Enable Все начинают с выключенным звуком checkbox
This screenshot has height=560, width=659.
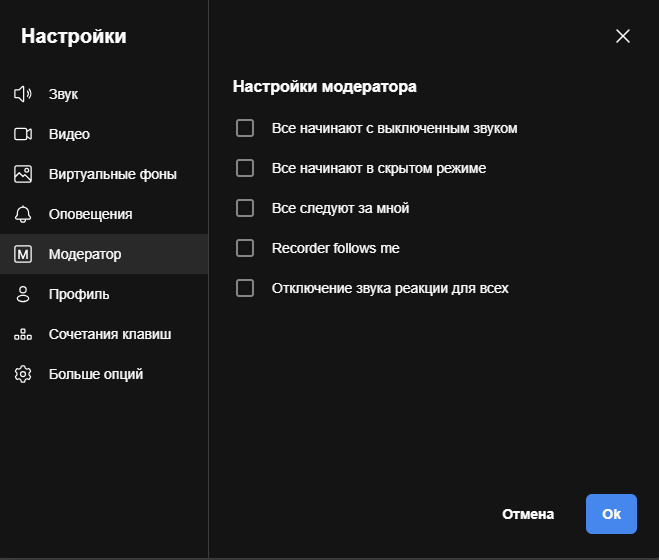pos(245,128)
